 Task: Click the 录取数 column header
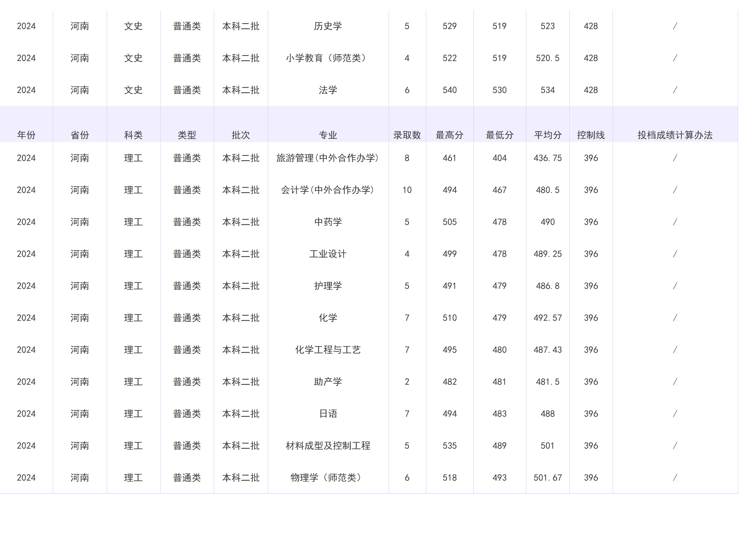(407, 134)
